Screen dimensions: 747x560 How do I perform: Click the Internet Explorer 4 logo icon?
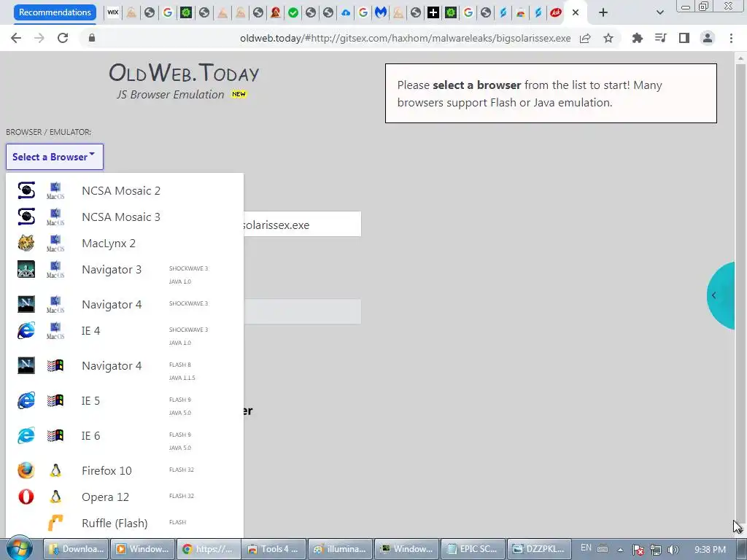pyautogui.click(x=26, y=330)
